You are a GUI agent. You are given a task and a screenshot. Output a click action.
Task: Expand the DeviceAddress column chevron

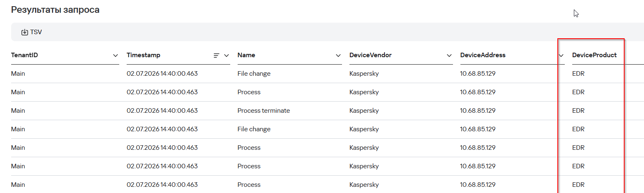click(x=561, y=56)
